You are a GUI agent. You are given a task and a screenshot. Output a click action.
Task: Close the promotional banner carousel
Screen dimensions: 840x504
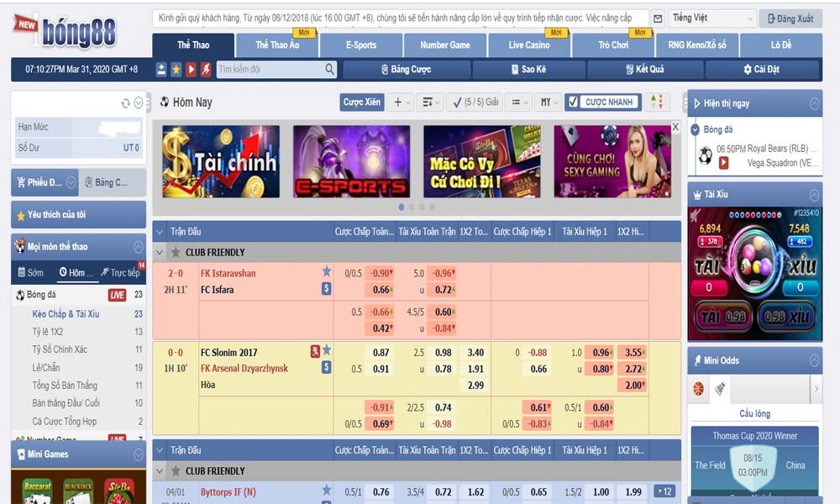[675, 128]
